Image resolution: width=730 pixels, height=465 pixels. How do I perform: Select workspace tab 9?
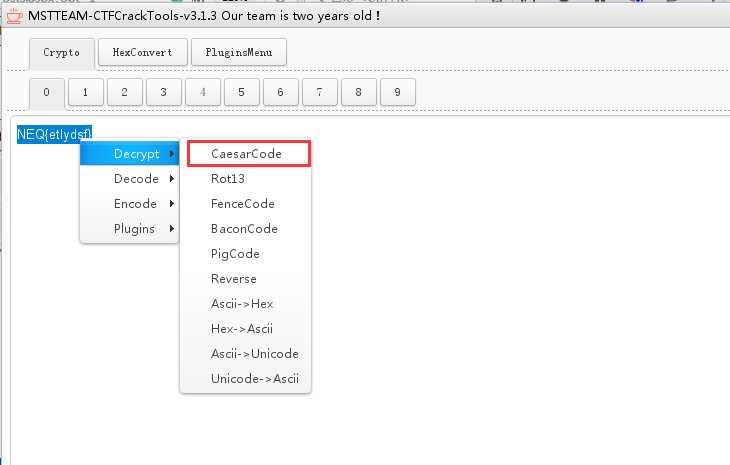[x=398, y=92]
